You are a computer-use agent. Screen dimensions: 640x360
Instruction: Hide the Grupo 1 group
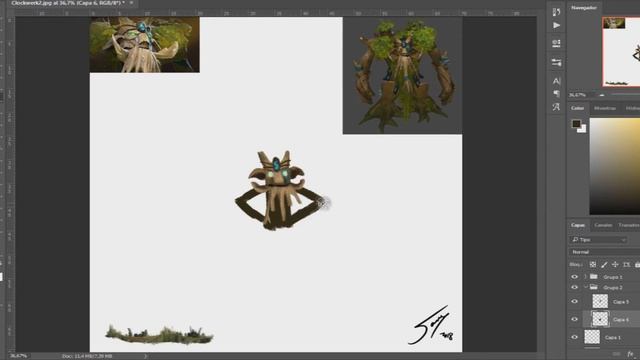click(575, 277)
